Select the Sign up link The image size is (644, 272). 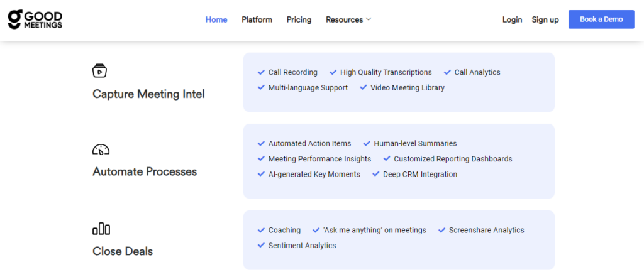coord(545,19)
